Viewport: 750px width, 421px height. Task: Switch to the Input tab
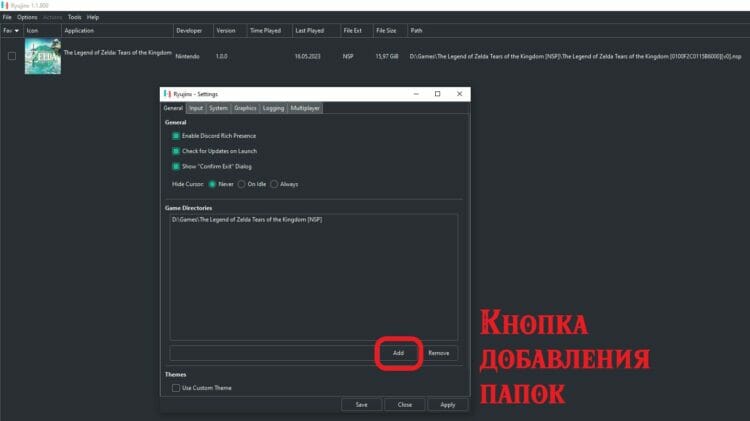point(196,108)
